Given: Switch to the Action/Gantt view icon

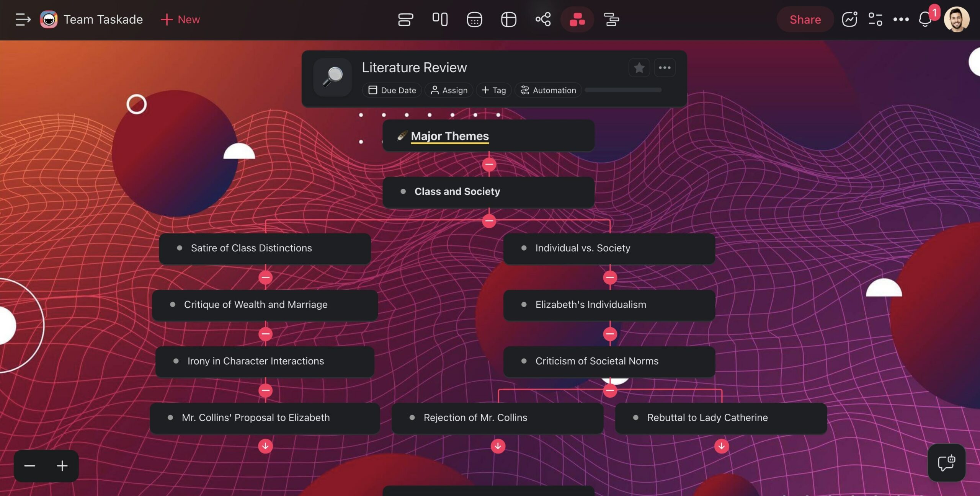Looking at the screenshot, I should 611,19.
